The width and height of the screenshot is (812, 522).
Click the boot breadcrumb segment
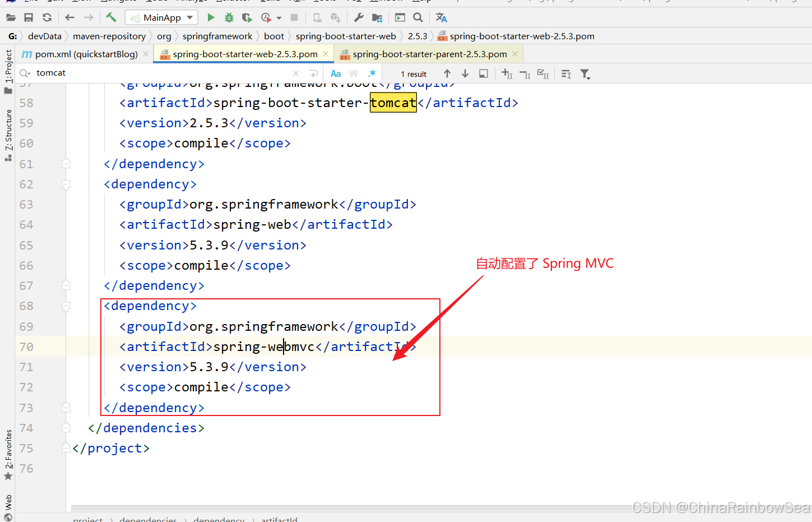[x=274, y=36]
